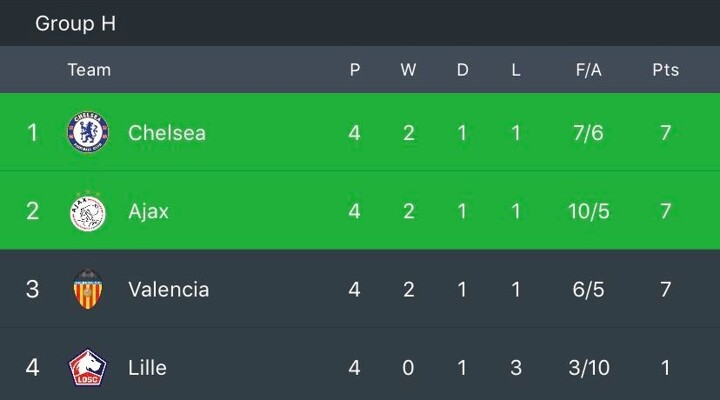
Task: Click the Team column header
Action: point(89,70)
